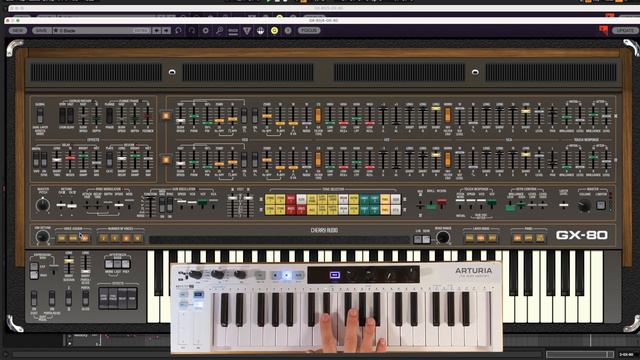Select the first Aftertouch source button
Screen dimensions: 640x360
[x=109, y=264]
